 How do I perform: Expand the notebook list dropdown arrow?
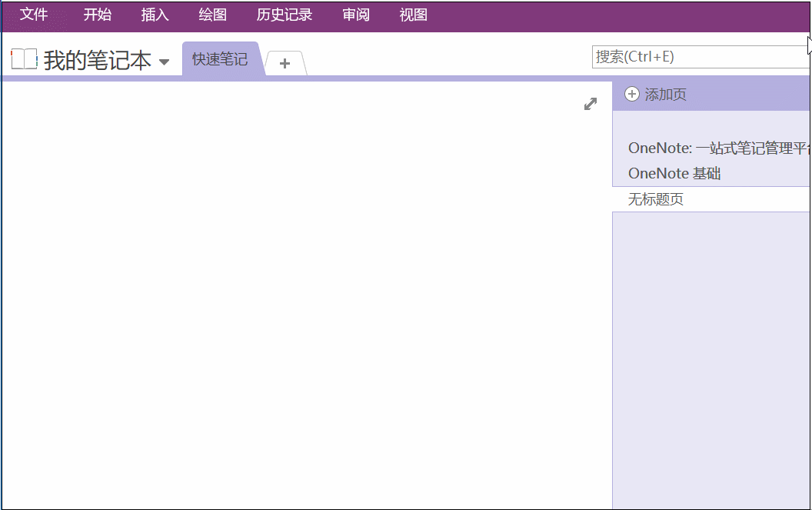pos(164,62)
